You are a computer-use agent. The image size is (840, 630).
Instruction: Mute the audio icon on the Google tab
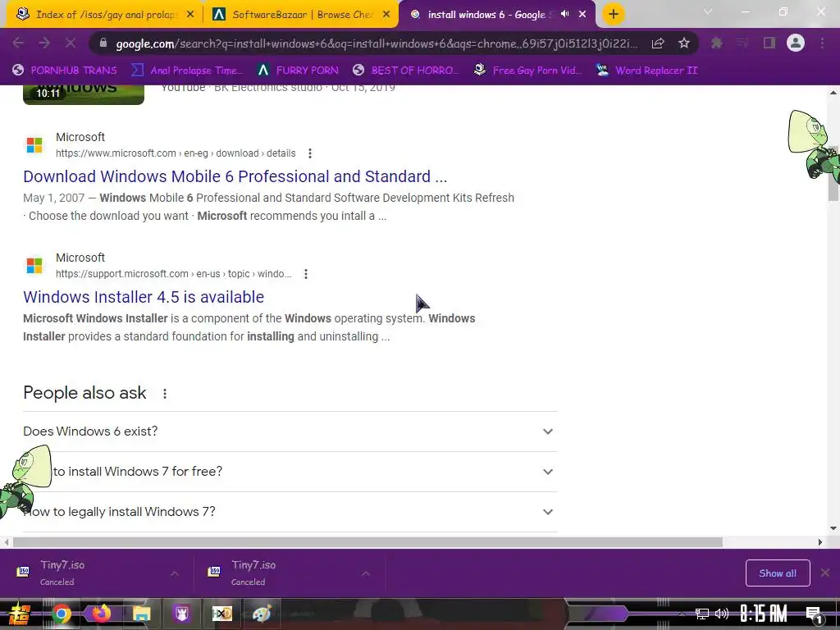pyautogui.click(x=564, y=14)
